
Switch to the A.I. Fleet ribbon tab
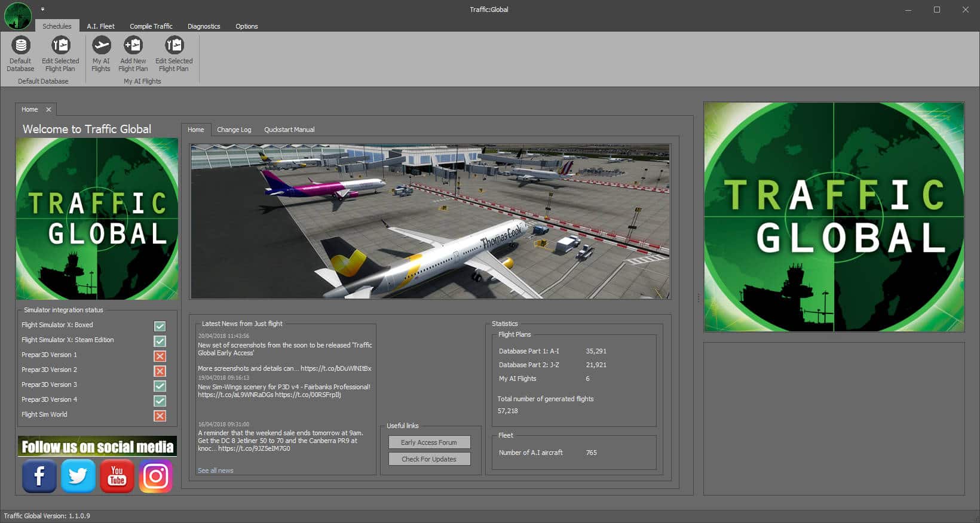pyautogui.click(x=100, y=26)
